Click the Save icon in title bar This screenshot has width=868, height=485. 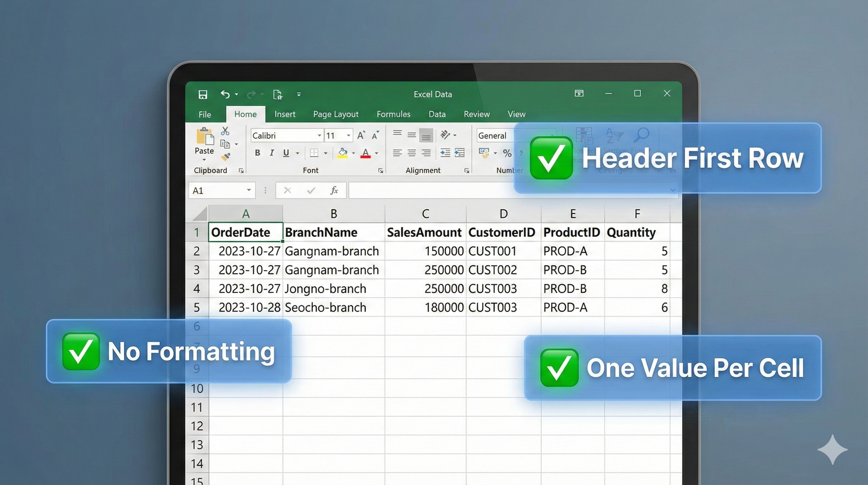pos(202,94)
